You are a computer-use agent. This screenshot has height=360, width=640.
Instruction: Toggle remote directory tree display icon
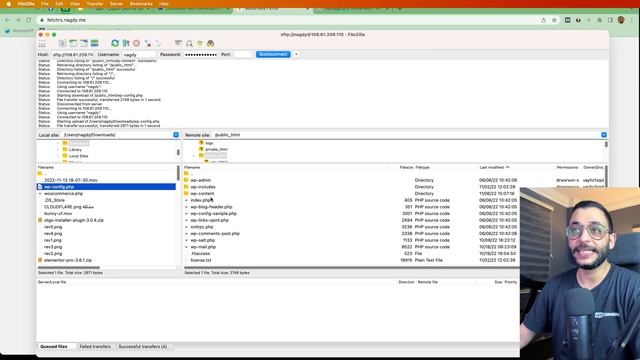point(84,43)
